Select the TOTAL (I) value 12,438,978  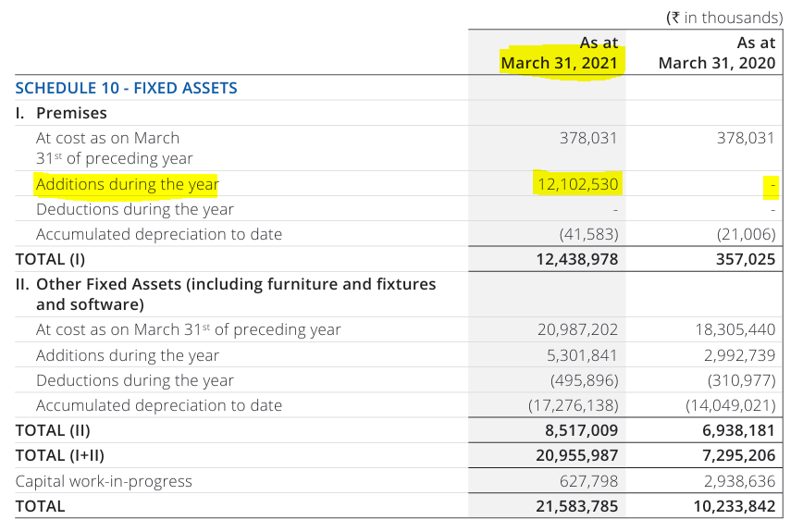pos(575,259)
